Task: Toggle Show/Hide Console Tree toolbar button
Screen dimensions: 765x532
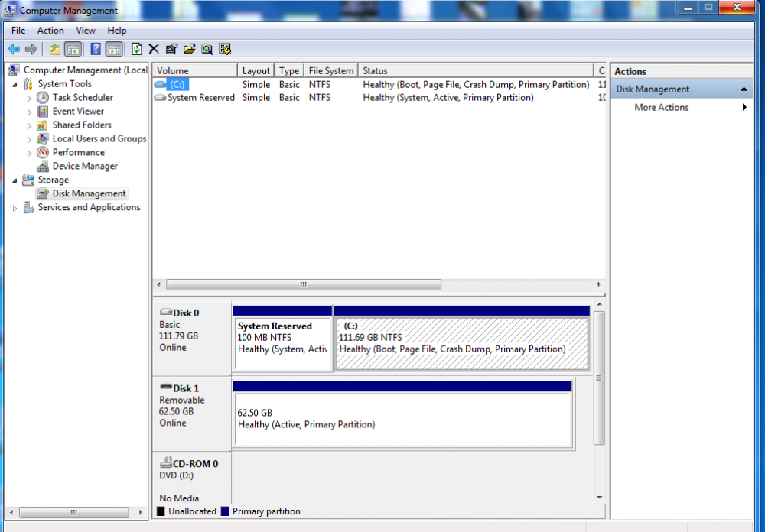Action: click(x=73, y=49)
